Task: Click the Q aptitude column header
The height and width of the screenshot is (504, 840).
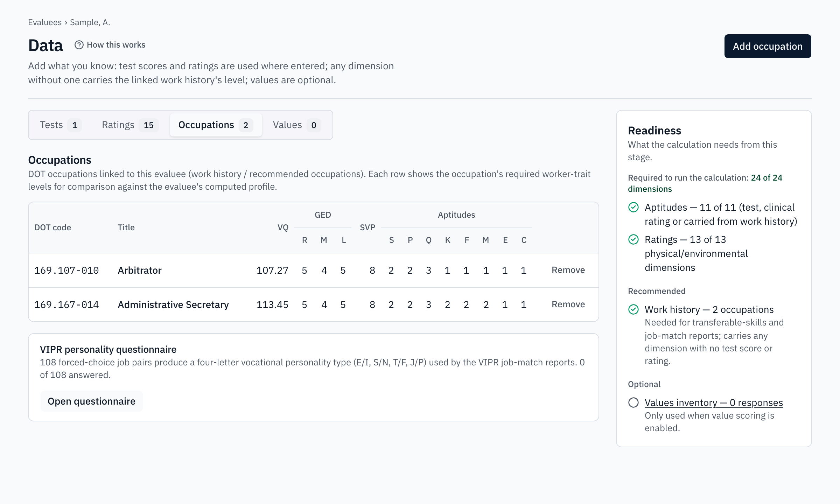Action: tap(428, 240)
